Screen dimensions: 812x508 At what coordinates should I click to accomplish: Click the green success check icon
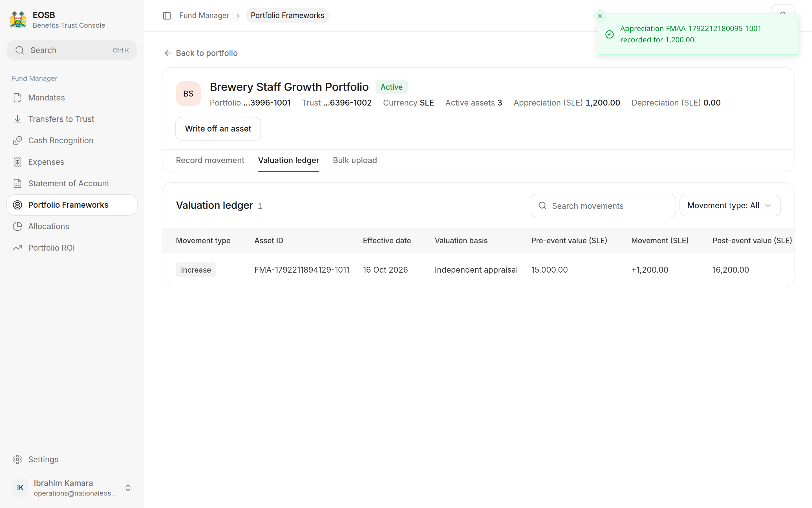pos(610,34)
